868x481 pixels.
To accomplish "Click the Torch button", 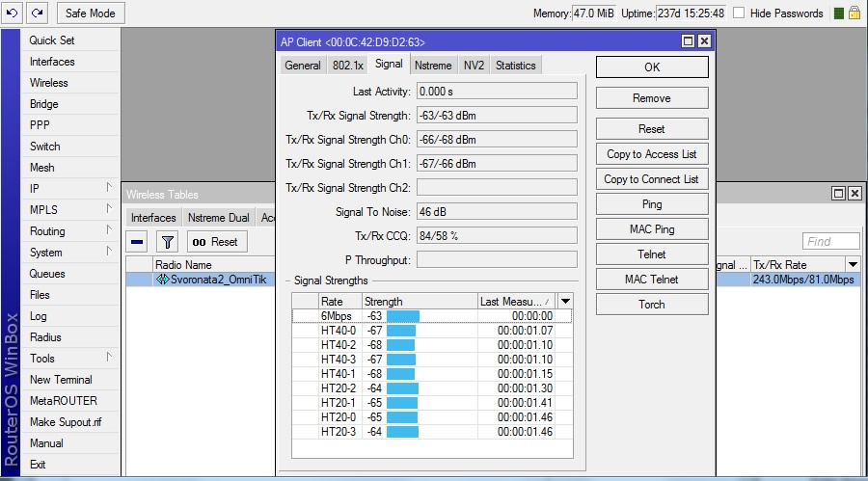I will click(652, 305).
